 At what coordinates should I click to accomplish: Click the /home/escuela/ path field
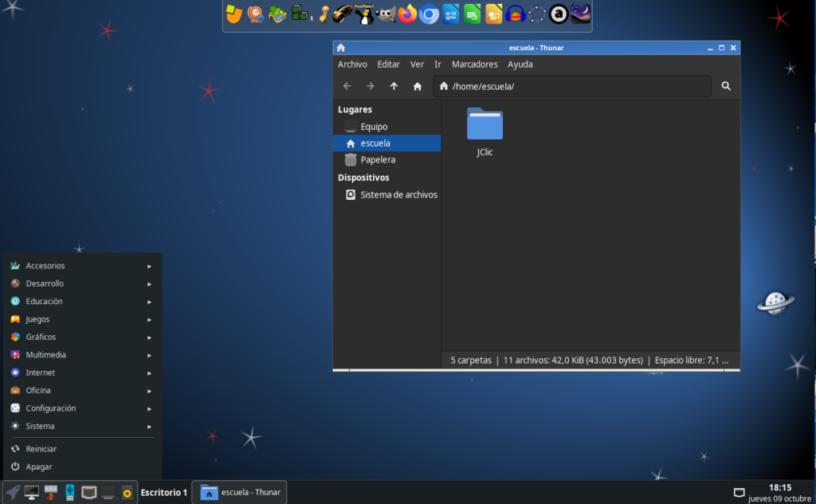click(574, 86)
